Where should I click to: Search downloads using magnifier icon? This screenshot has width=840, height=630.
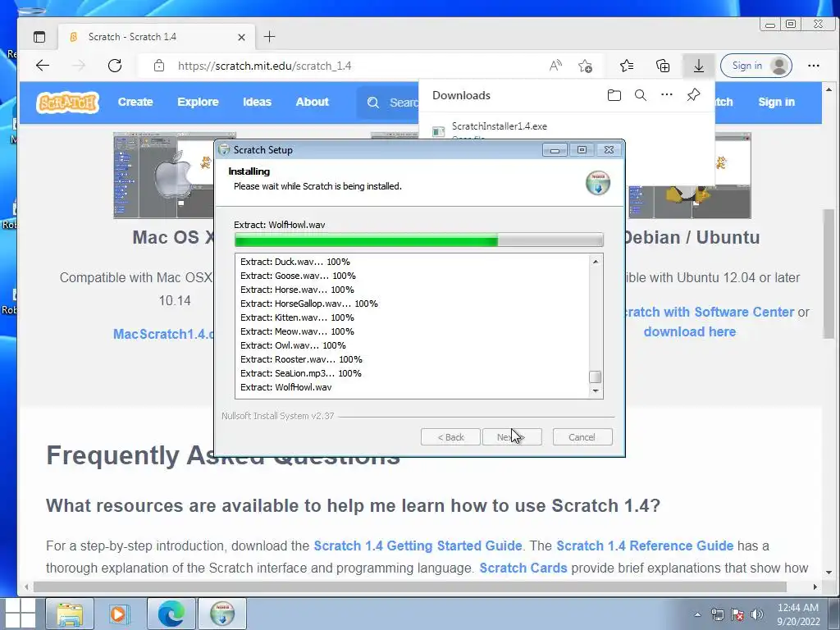point(640,95)
